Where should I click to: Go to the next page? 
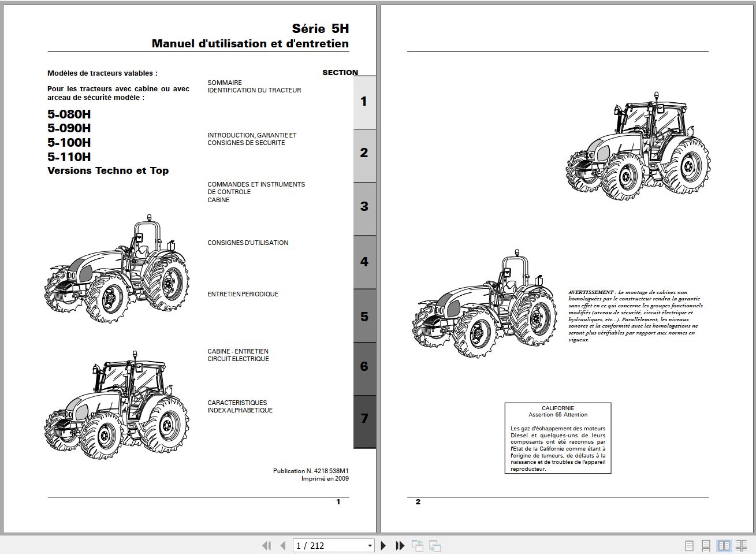pyautogui.click(x=383, y=545)
